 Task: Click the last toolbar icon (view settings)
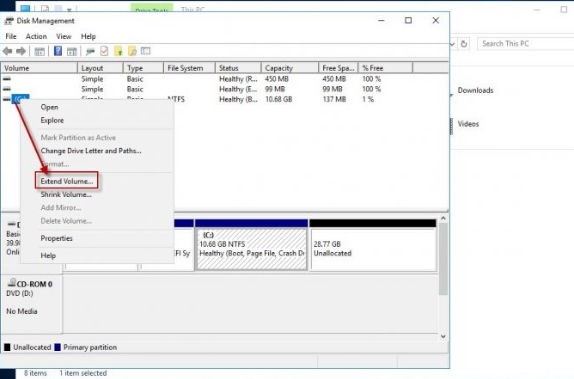(x=146, y=51)
